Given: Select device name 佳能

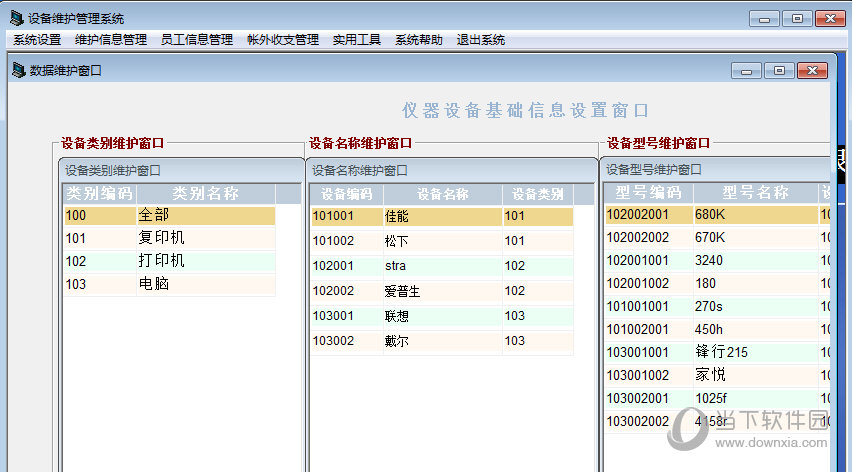Looking at the screenshot, I should (442, 216).
